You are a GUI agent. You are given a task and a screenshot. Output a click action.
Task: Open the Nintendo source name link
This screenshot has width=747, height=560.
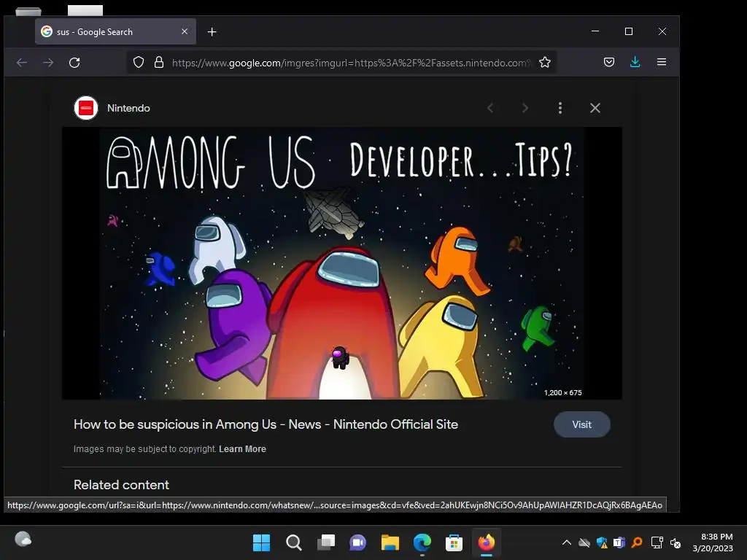128,108
